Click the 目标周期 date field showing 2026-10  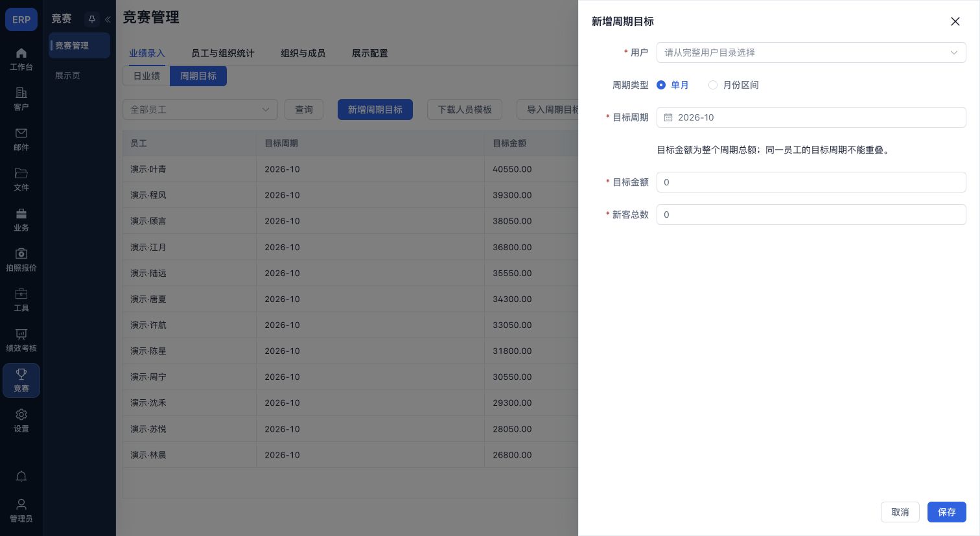[x=811, y=117]
